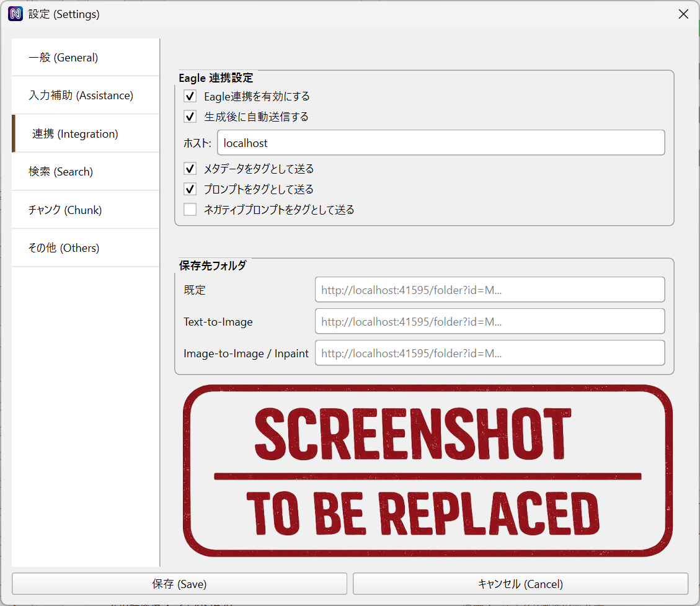Close the Settings dialog window
This screenshot has width=700, height=606.
683,14
